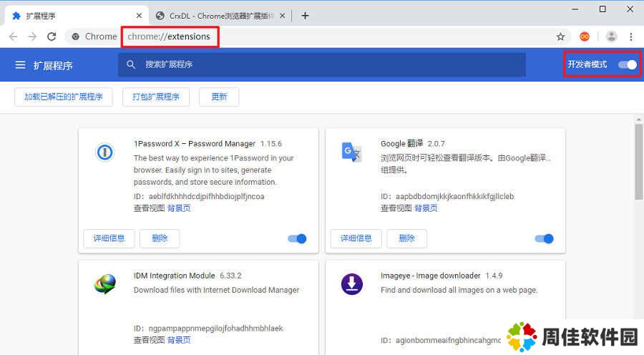
Task: Open Chrome's three-dot menu
Action: click(630, 37)
